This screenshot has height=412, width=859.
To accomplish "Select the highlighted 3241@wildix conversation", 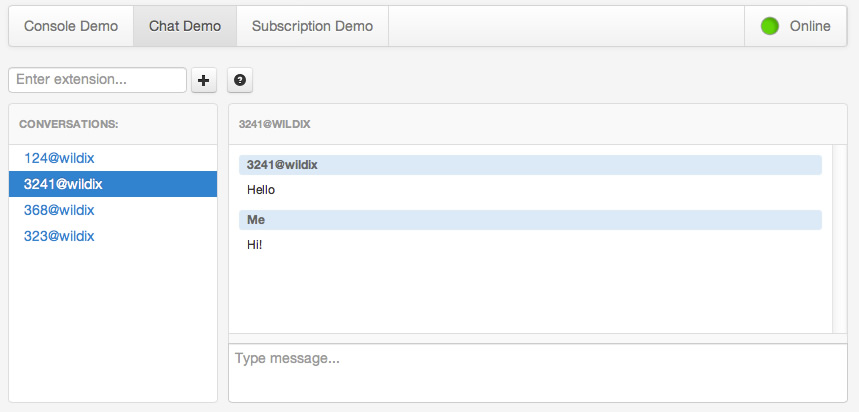I will 63,184.
